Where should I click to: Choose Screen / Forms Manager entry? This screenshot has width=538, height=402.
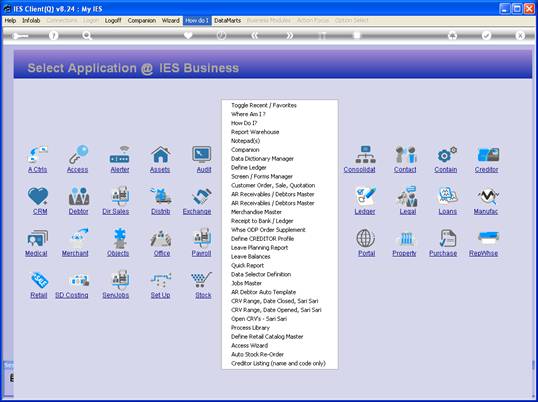point(262,177)
